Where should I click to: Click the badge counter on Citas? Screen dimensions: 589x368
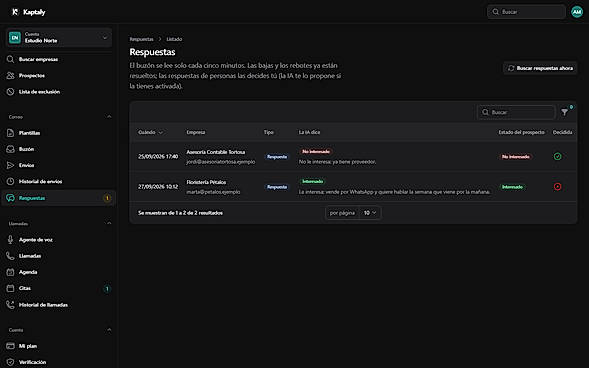107,289
